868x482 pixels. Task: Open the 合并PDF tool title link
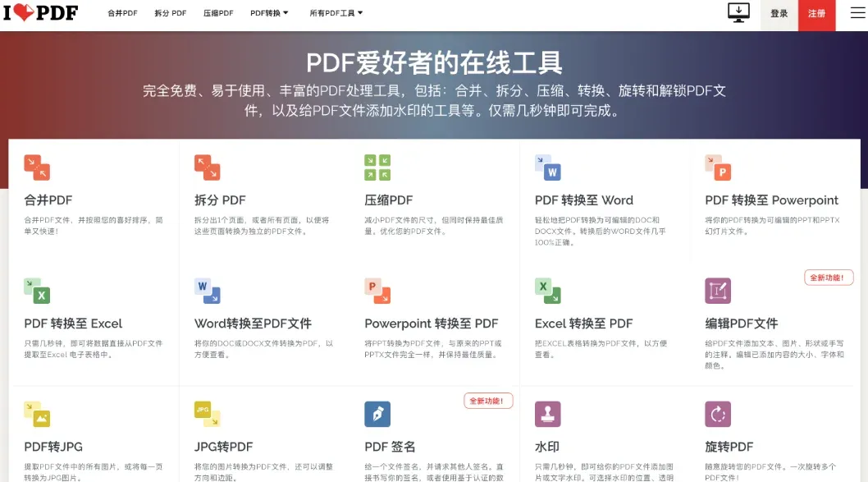(x=48, y=200)
